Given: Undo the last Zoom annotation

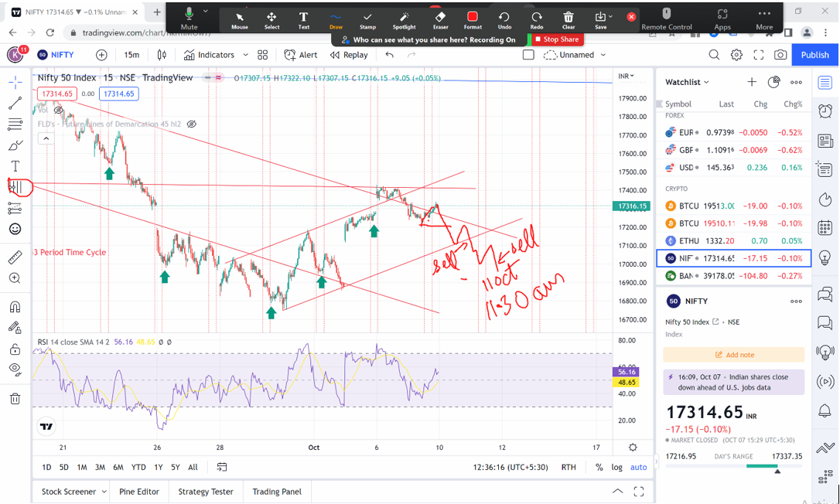Looking at the screenshot, I should 504,20.
